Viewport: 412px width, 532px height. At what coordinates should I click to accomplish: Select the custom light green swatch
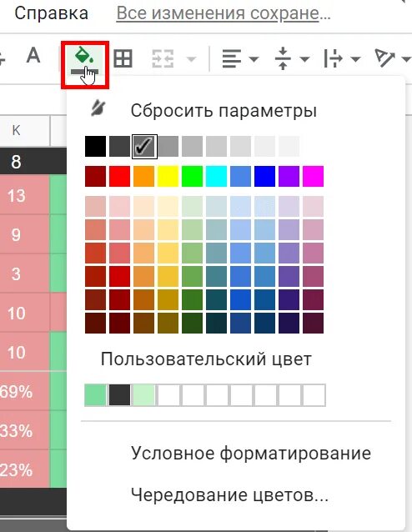point(95,395)
